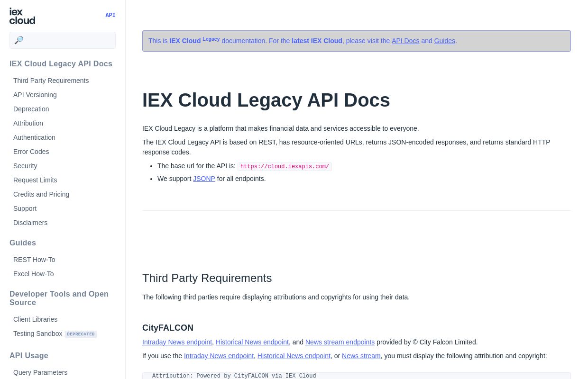Select Deprecation from the sidebar
588x379 pixels.
click(31, 109)
